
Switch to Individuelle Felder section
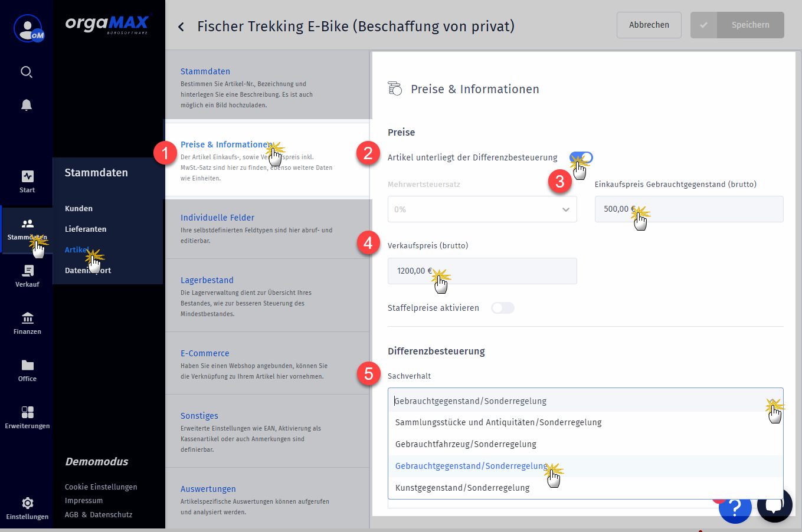click(x=267, y=229)
